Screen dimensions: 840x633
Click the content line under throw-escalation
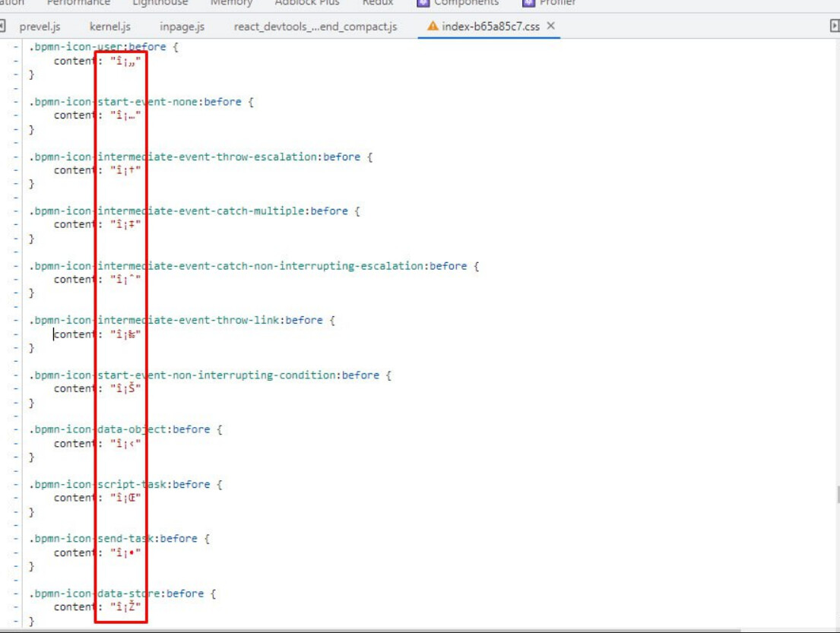(97, 170)
